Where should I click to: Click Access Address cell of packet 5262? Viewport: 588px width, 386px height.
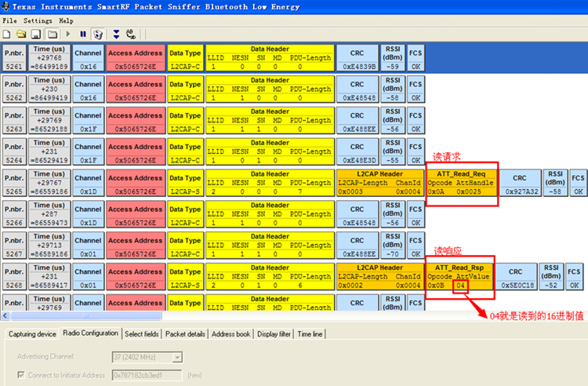point(136,89)
